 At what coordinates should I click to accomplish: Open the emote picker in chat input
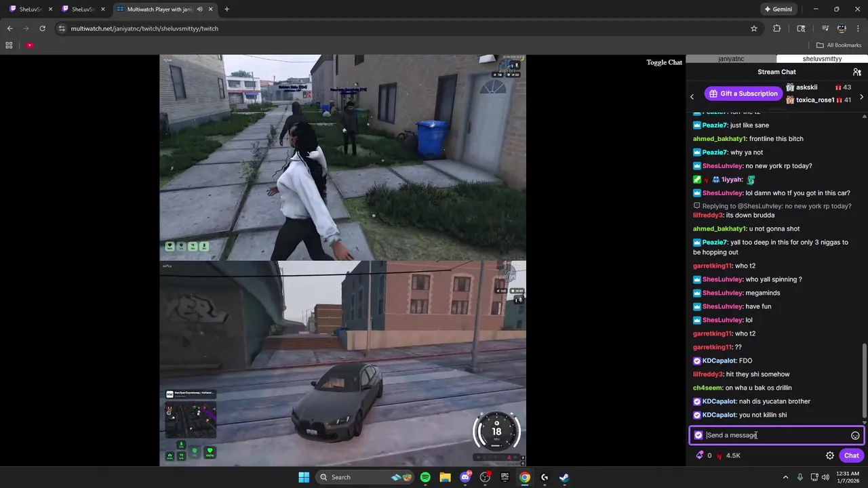855,436
